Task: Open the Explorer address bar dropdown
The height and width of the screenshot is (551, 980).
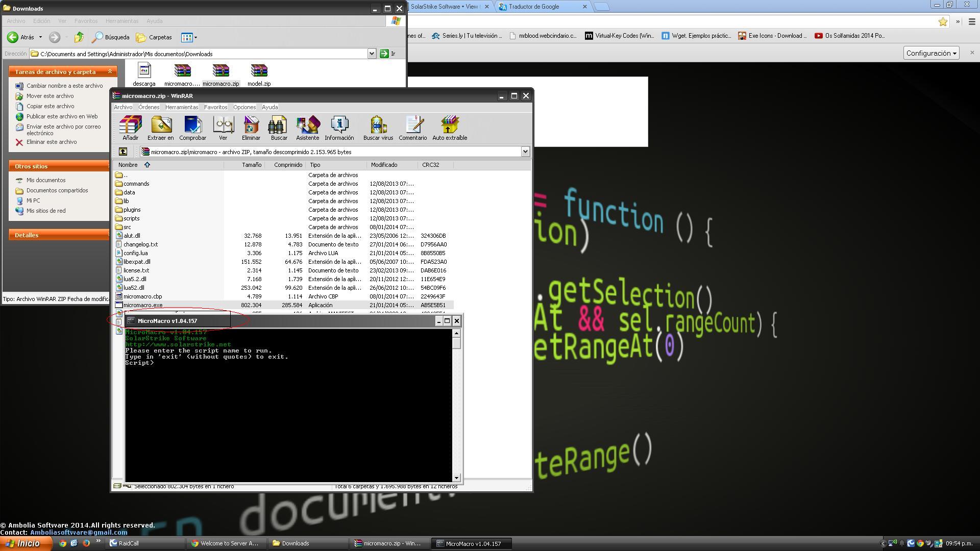Action: point(372,54)
